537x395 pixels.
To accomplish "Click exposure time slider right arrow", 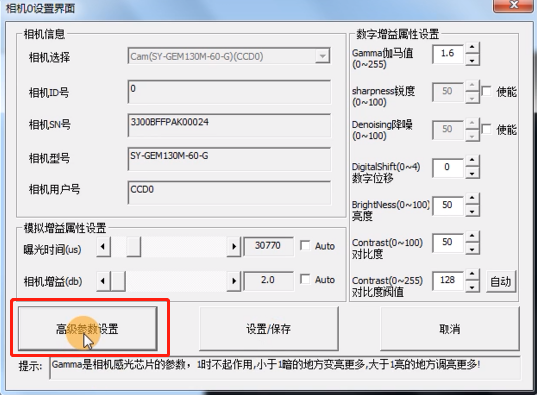I will [x=234, y=246].
